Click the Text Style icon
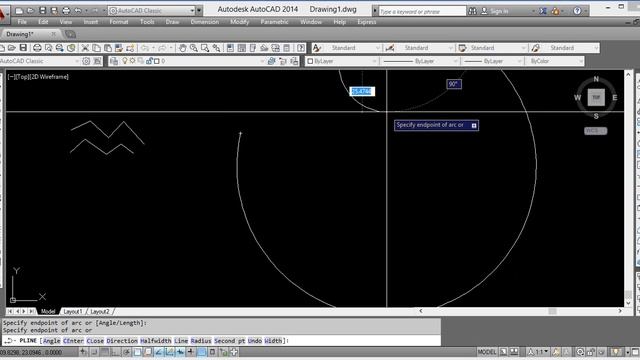640x360 pixels. 317,48
